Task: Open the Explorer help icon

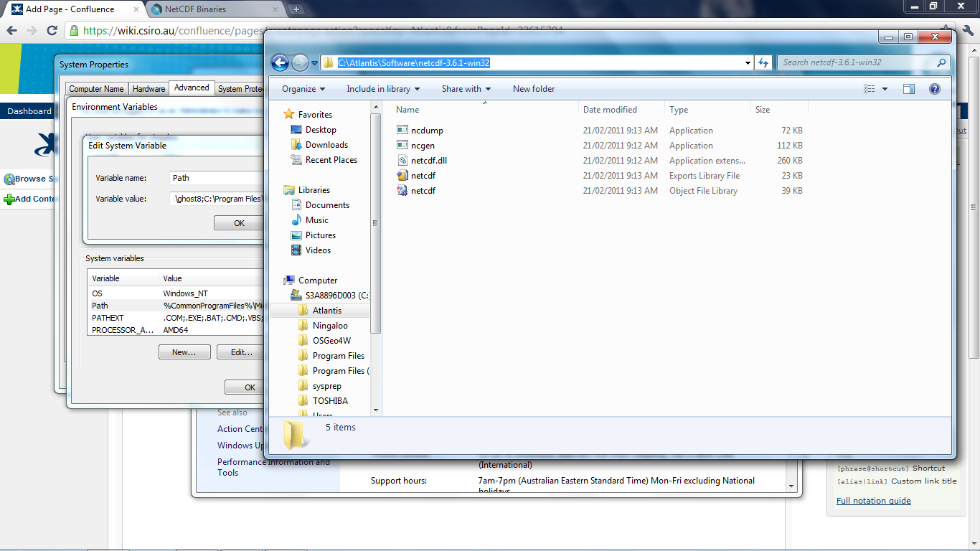Action: tap(934, 89)
